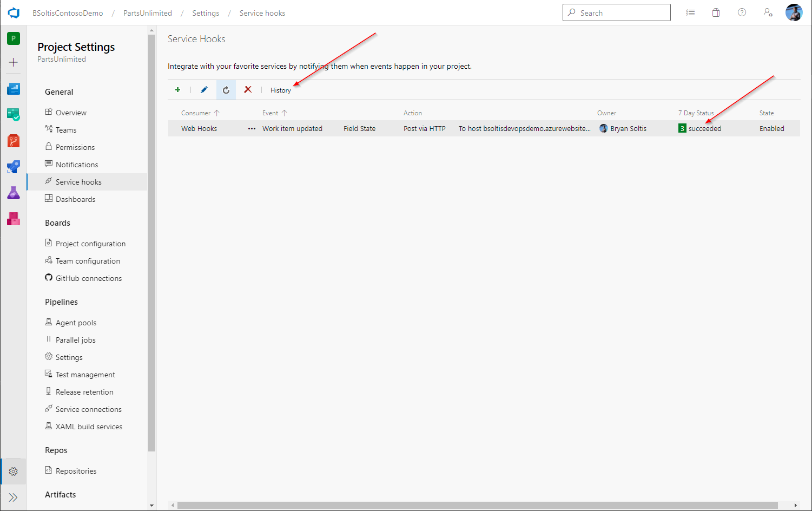Screen dimensions: 812x511
Task: Open Web Hooks row ellipsis menu
Action: point(252,129)
